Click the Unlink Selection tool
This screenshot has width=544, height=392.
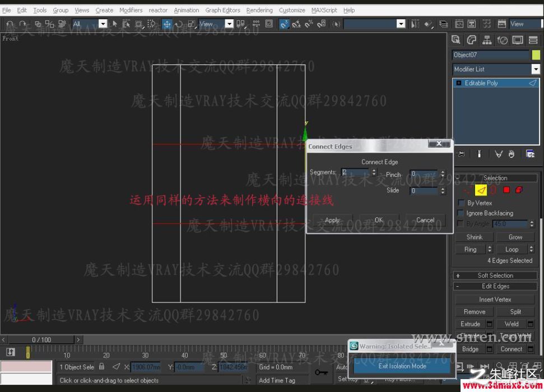pos(50,24)
